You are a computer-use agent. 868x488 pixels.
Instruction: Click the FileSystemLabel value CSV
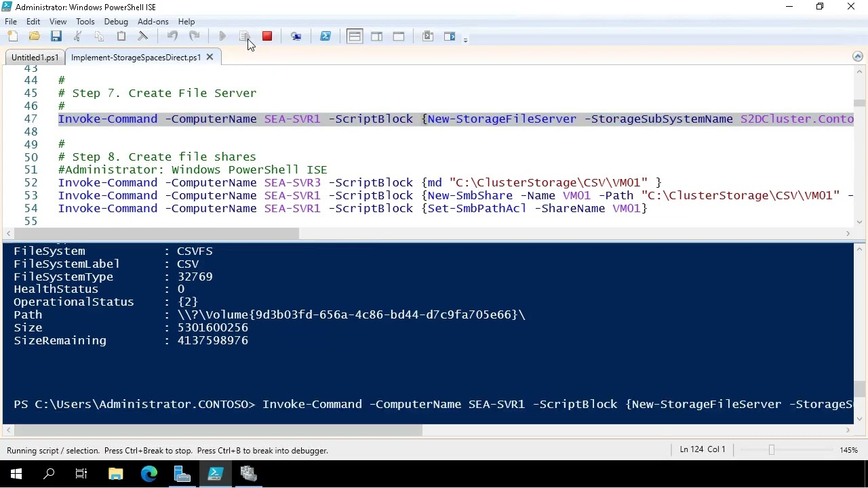[188, 264]
